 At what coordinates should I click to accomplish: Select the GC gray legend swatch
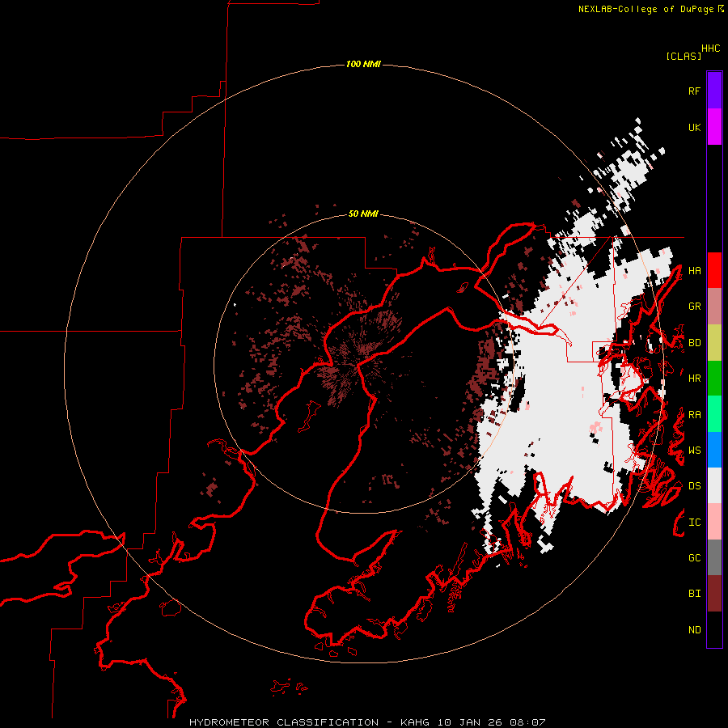(714, 557)
